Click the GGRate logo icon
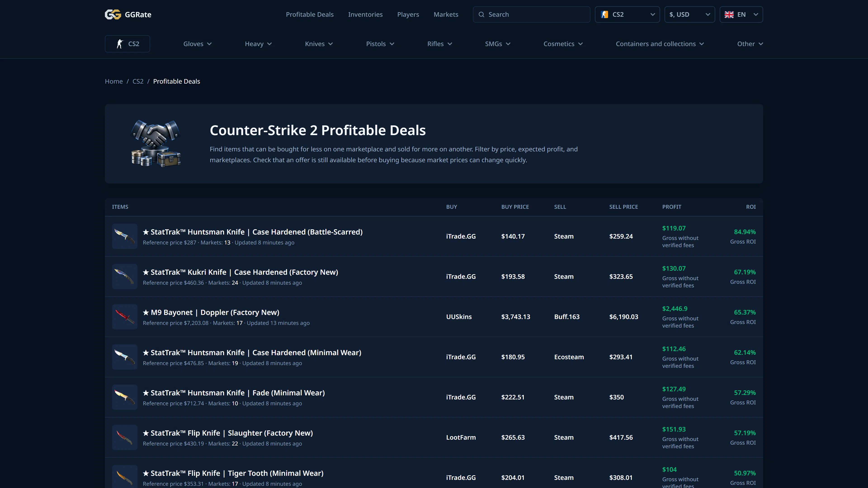This screenshot has height=488, width=868. pos(113,14)
